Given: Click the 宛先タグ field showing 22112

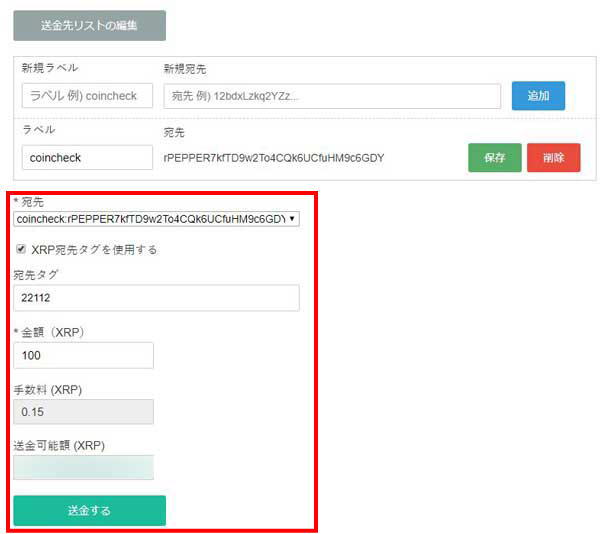Looking at the screenshot, I should point(156,298).
